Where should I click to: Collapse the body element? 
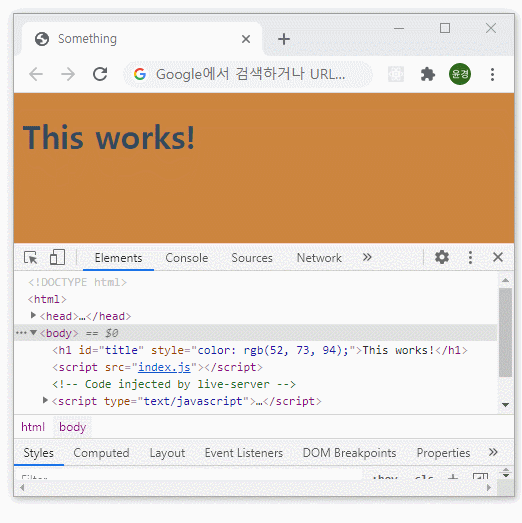pyautogui.click(x=33, y=332)
